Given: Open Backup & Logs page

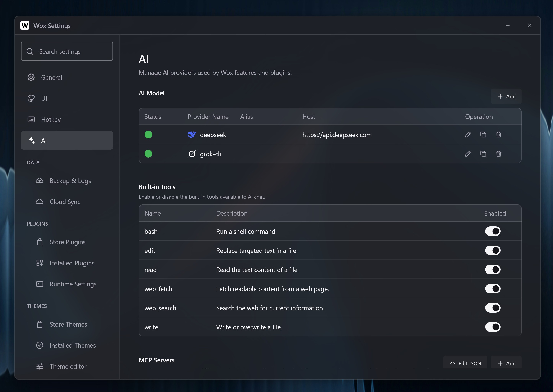Looking at the screenshot, I should [67, 180].
